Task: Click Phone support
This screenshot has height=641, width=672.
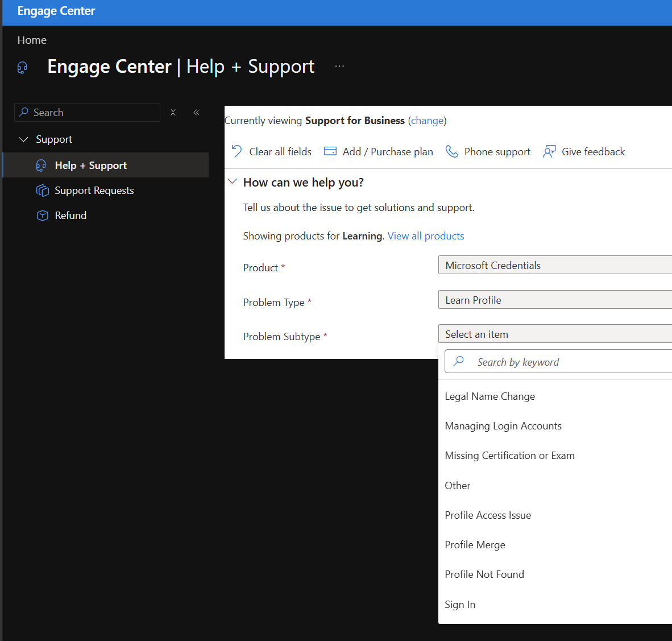Action: 488,151
